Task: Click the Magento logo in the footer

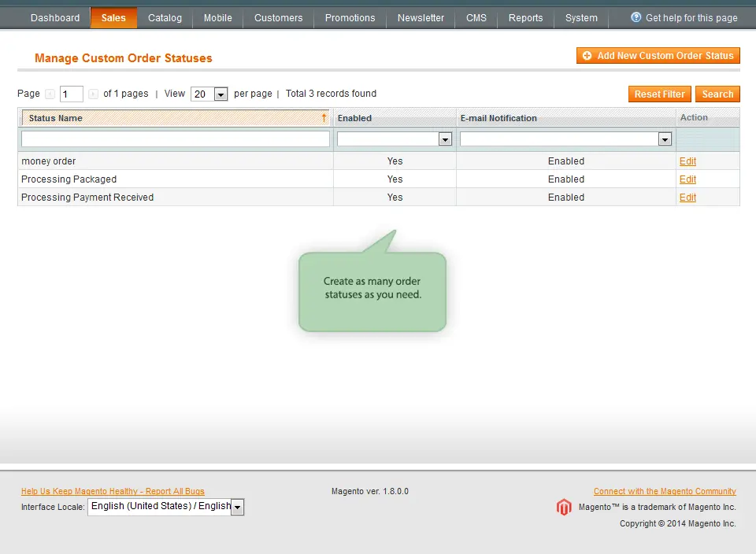Action: coord(564,508)
